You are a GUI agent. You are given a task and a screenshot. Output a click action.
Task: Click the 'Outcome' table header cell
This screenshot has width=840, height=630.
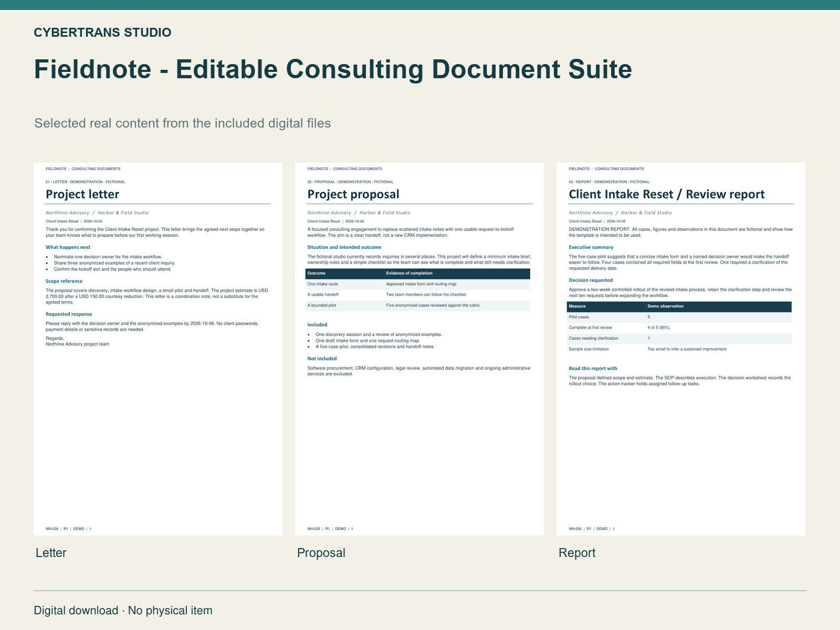(345, 274)
